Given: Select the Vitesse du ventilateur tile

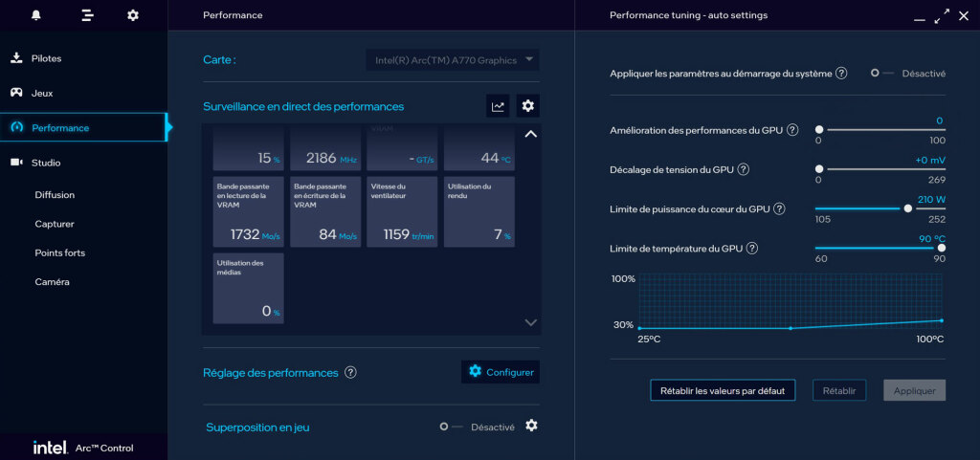Looking at the screenshot, I should tap(403, 211).
